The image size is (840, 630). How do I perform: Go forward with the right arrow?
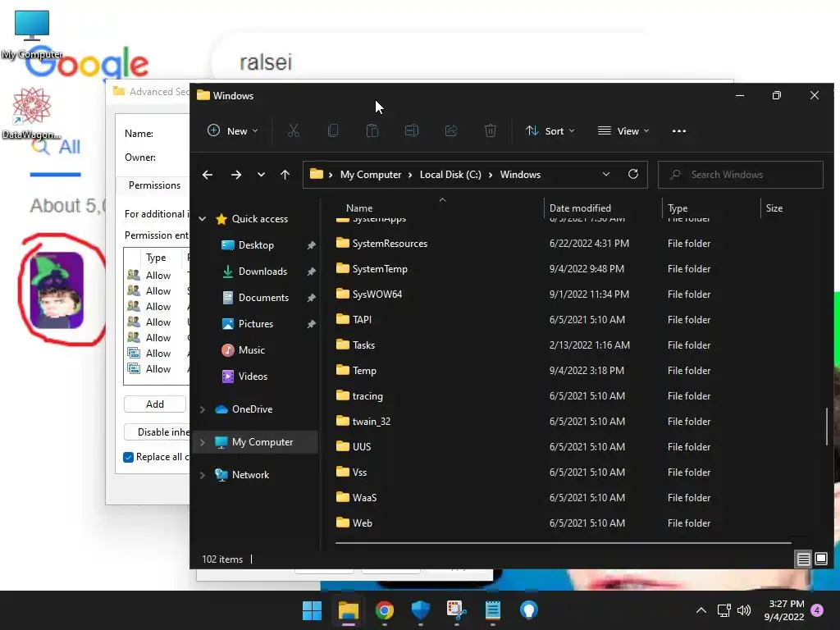pos(235,175)
